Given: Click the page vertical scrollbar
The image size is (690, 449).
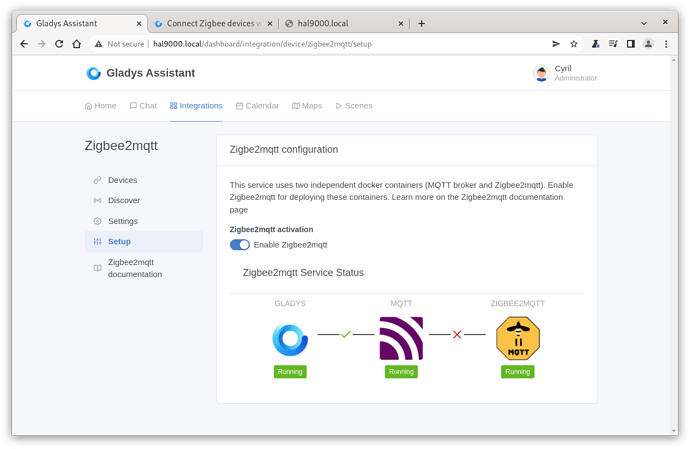Looking at the screenshot, I should coord(674,245).
